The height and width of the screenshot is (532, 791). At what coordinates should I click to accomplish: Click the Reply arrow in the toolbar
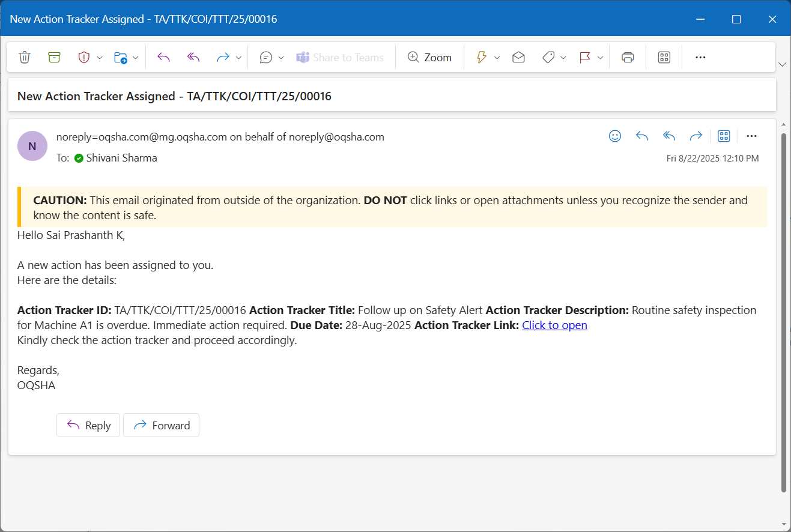[x=163, y=58]
